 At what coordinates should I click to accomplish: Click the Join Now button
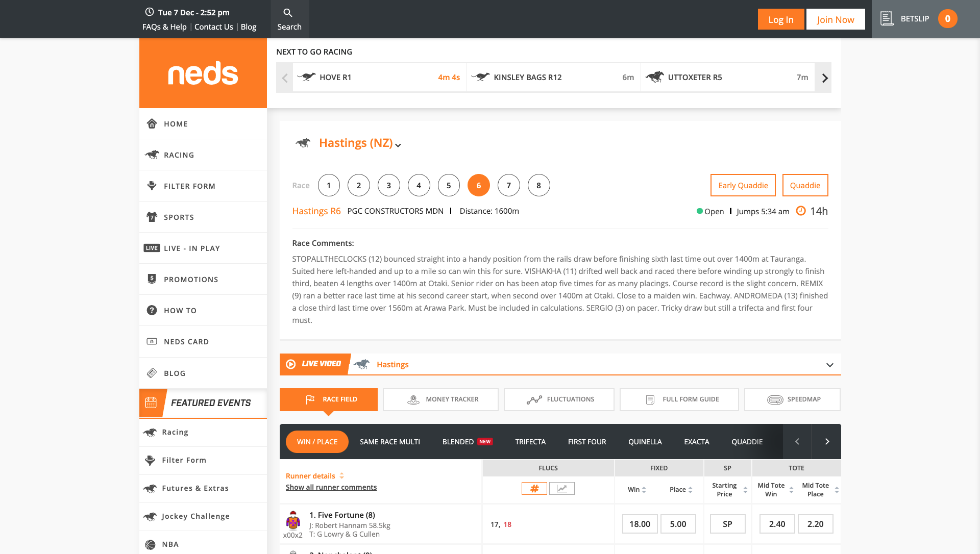click(836, 19)
